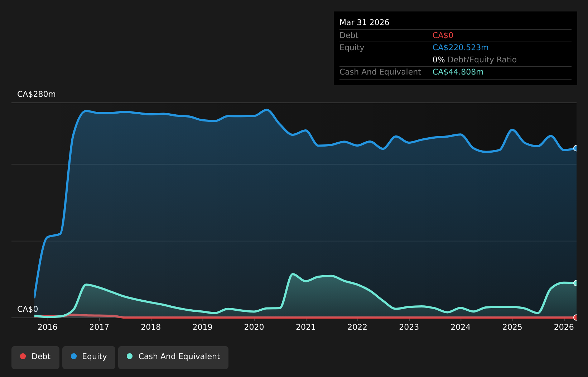The width and height of the screenshot is (588, 377).
Task: Click the Mar 31 2026 tooltip date
Action: 364,23
